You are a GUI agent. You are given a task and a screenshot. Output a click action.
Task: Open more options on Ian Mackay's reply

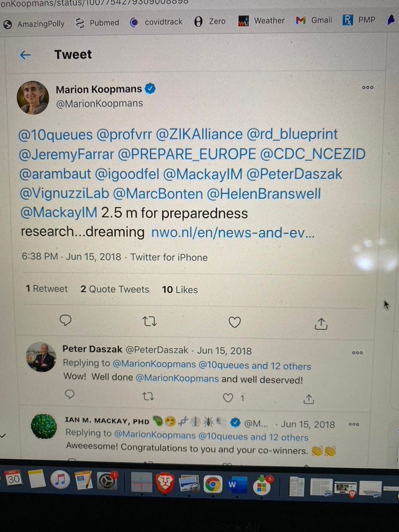coord(354,424)
